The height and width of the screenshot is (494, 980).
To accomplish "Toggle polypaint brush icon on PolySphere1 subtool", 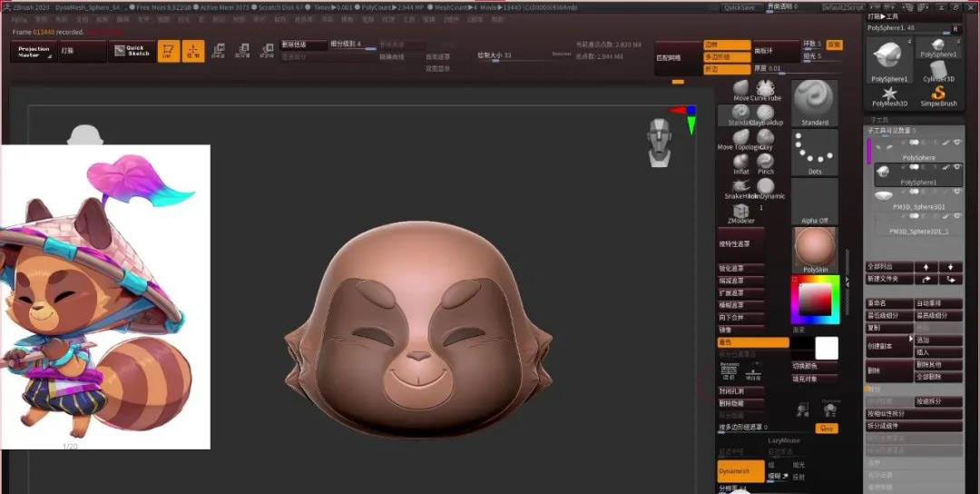I will point(946,168).
